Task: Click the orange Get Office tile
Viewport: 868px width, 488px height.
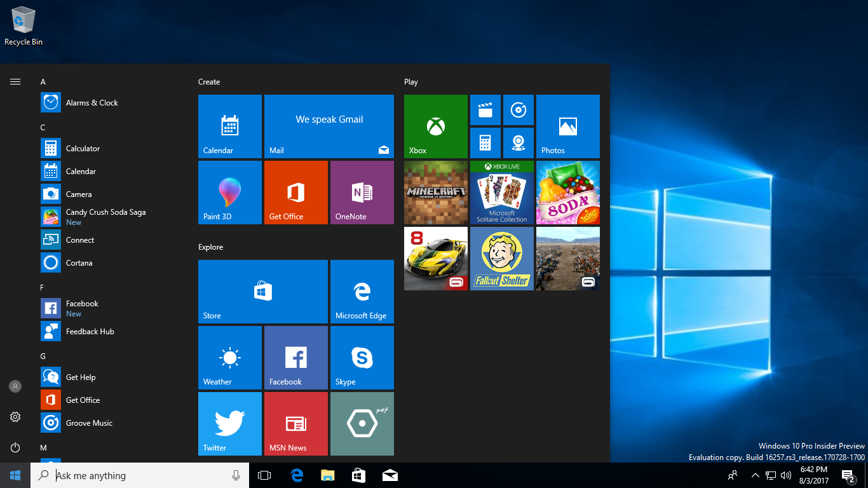Action: tap(296, 193)
